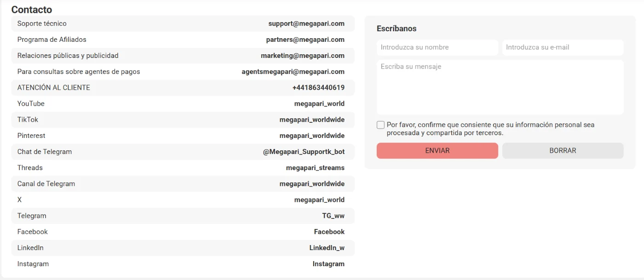
Task: Open TG_ww Telegram link
Action: (x=333, y=216)
